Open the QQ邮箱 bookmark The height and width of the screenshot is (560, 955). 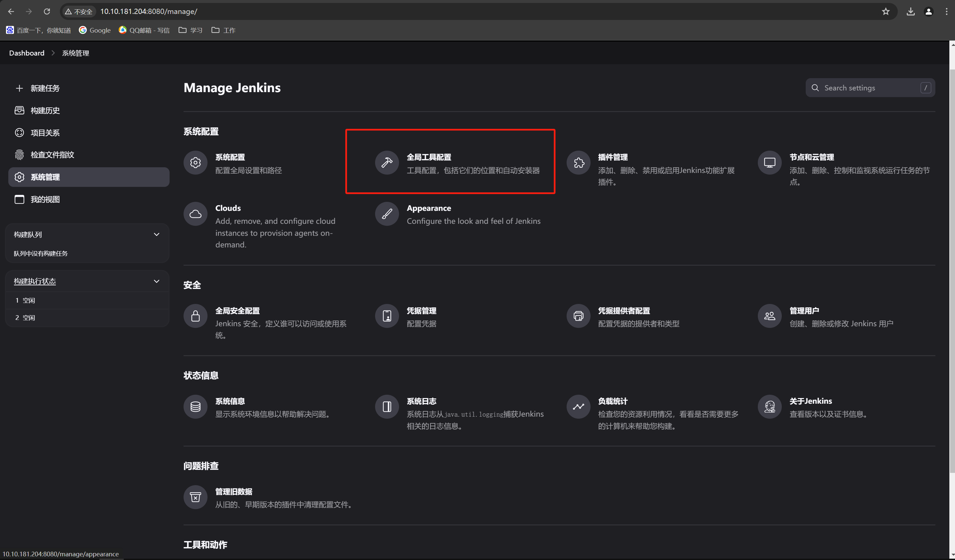[x=144, y=30]
